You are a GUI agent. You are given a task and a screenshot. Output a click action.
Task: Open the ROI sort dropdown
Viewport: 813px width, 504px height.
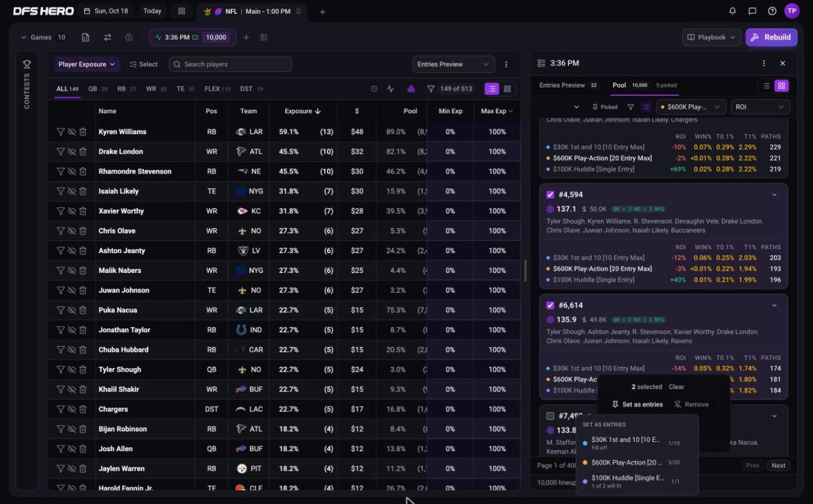tap(760, 107)
